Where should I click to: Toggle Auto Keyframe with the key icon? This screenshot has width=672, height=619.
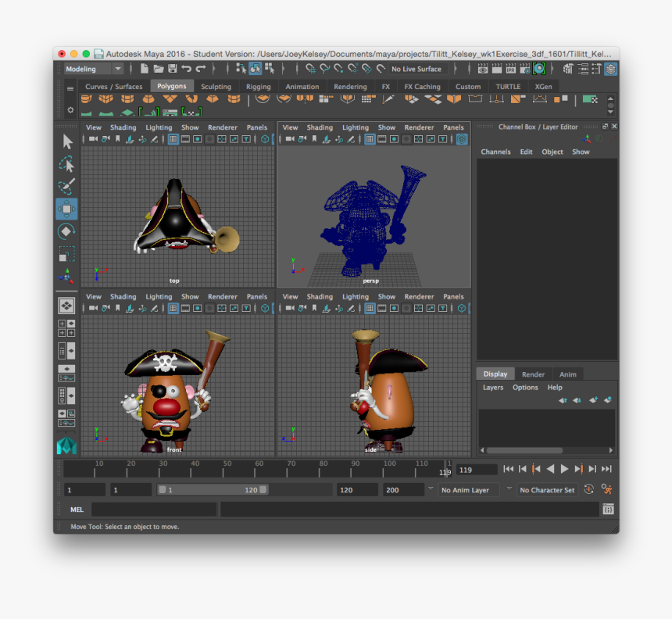click(x=588, y=490)
